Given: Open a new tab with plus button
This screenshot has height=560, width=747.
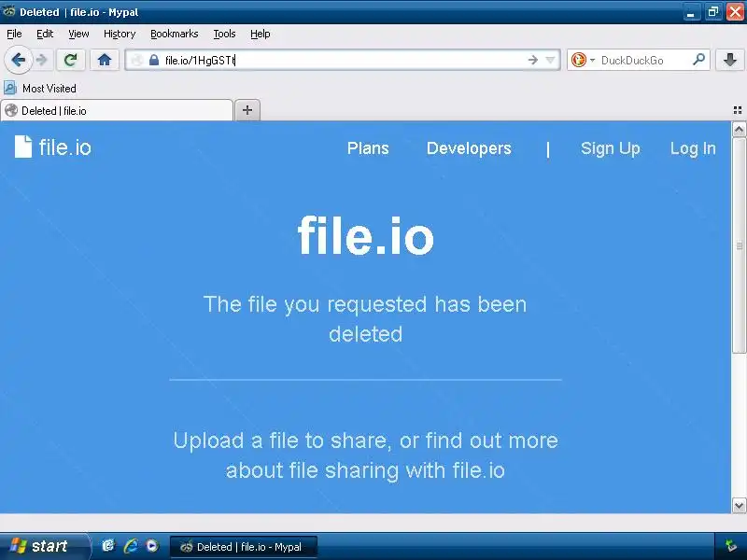Looking at the screenshot, I should [x=247, y=110].
